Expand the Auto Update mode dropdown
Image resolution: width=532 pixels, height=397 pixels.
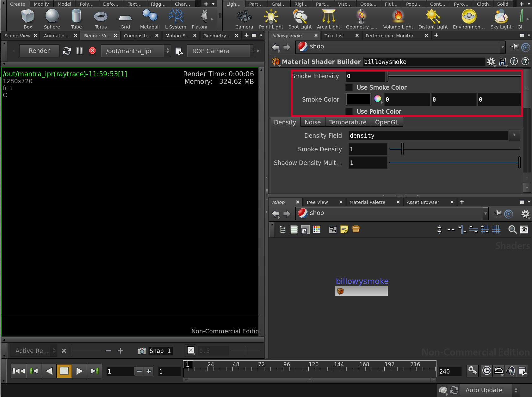click(x=516, y=390)
